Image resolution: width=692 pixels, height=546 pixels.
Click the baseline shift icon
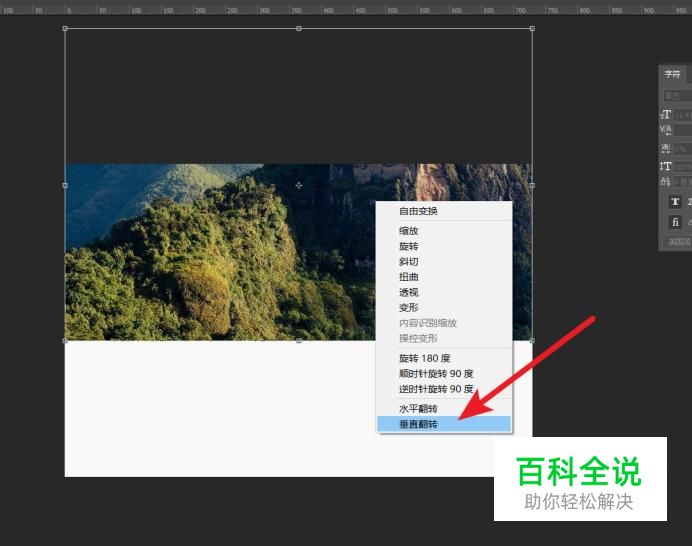[x=666, y=181]
